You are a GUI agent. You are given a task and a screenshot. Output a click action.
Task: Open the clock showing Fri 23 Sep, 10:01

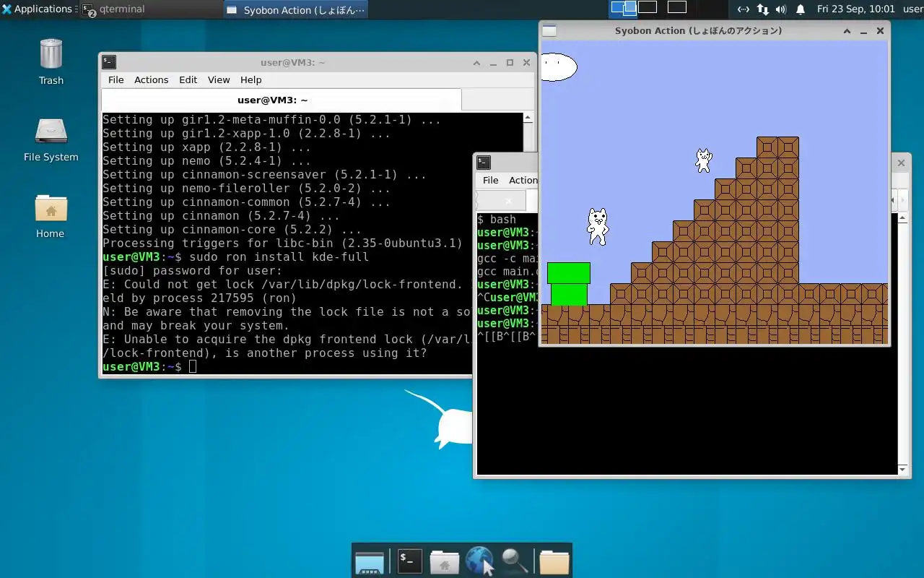(855, 9)
